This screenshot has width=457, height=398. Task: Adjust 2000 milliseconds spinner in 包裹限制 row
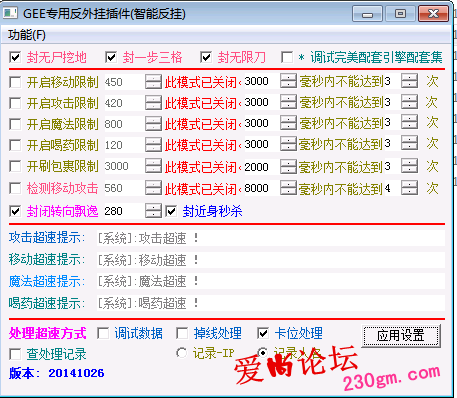click(x=288, y=166)
